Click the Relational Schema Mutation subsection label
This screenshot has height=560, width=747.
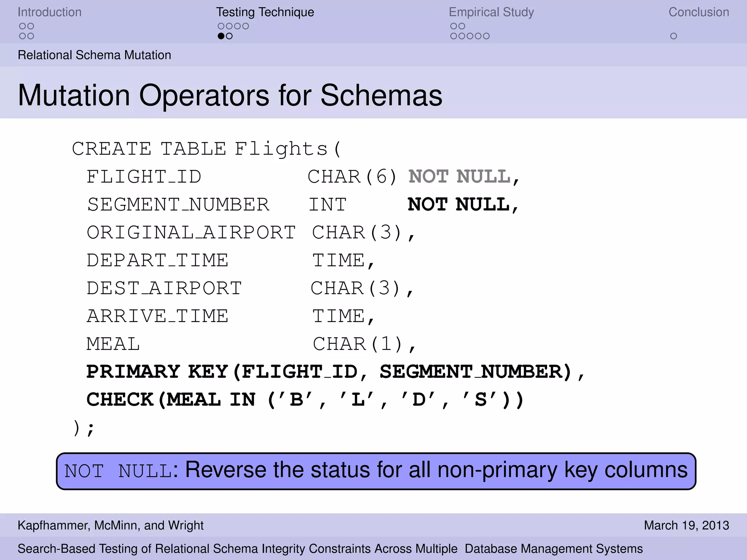94,55
